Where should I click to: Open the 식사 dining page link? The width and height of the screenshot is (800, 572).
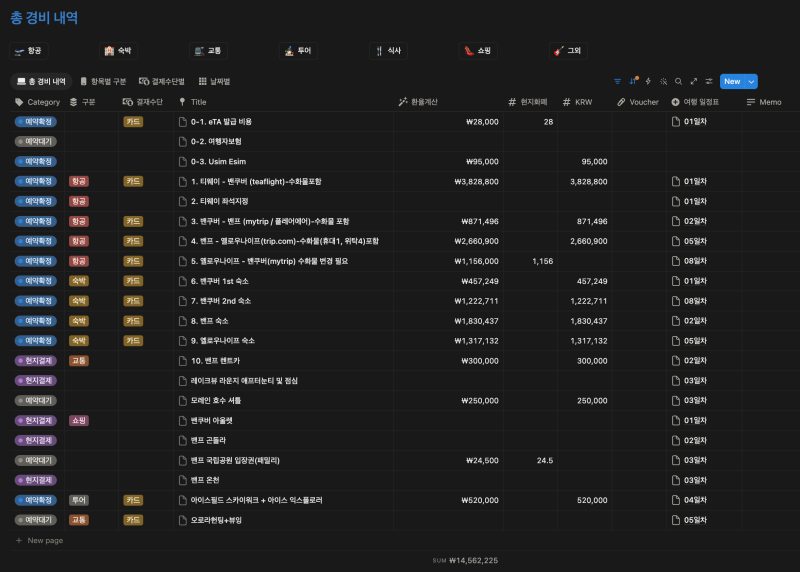tap(388, 51)
